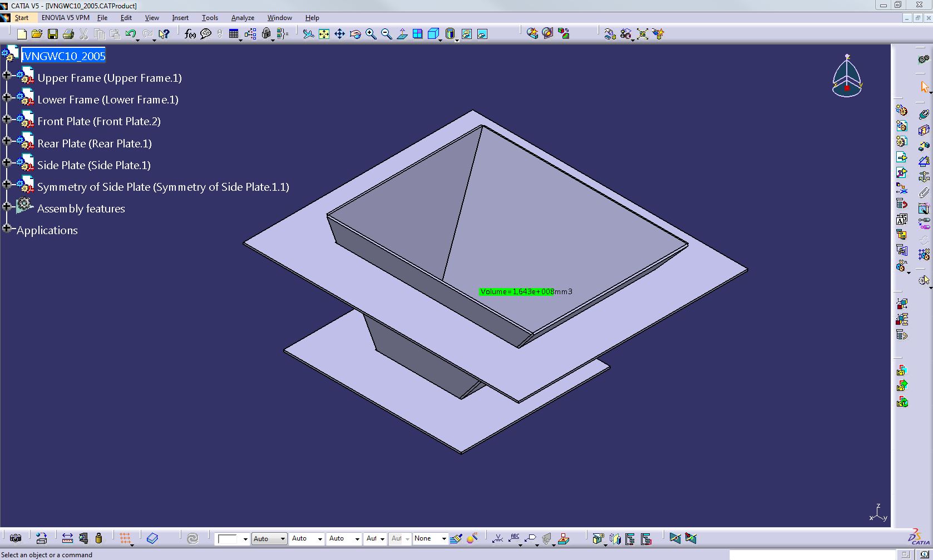
Task: Click the Assembly features label
Action: click(x=81, y=209)
